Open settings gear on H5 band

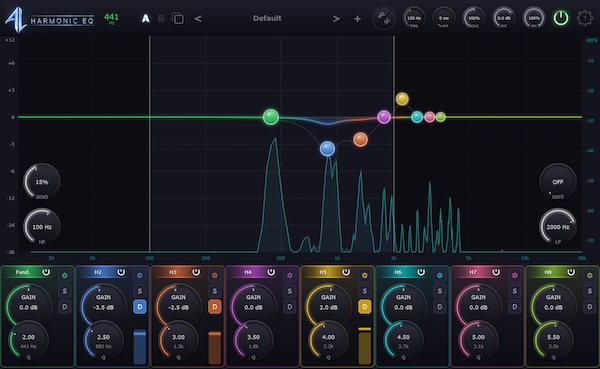coord(365,275)
